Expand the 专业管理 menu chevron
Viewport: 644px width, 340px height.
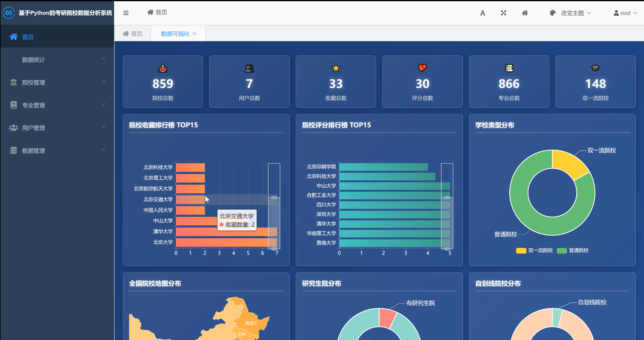(x=103, y=104)
